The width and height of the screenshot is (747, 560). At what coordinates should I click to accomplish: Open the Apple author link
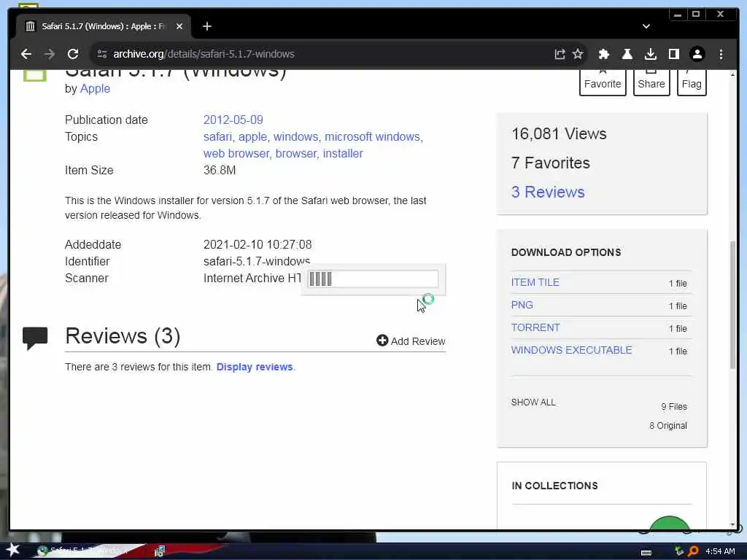95,88
